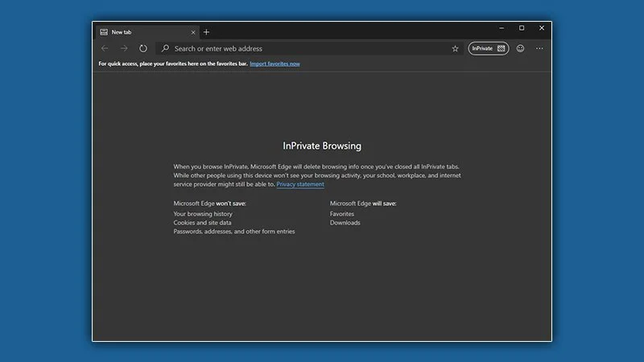Open the Import favorites now link
This screenshot has height=362, width=644.
[x=275, y=64]
